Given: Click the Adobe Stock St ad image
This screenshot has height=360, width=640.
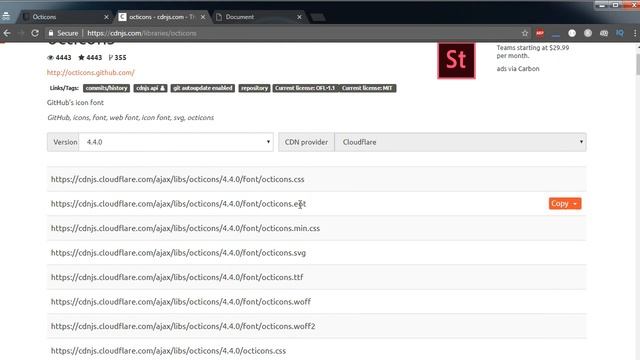Looking at the screenshot, I should [x=456, y=60].
